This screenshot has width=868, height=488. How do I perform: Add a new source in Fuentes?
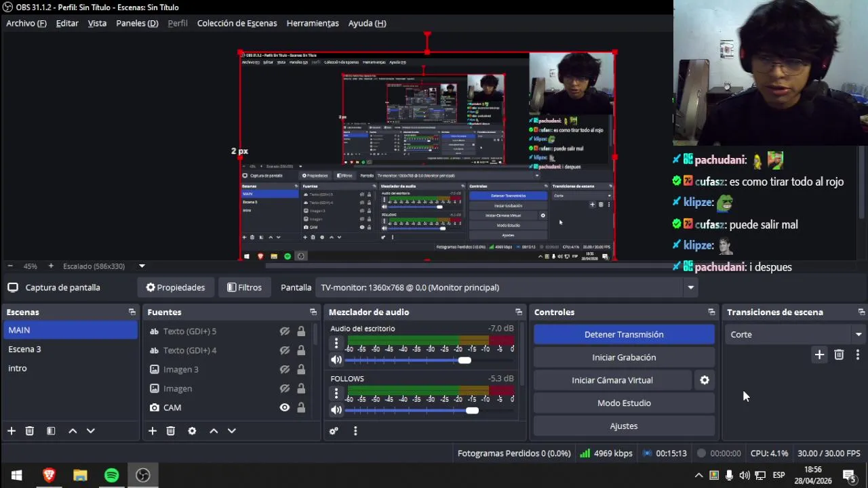click(153, 431)
